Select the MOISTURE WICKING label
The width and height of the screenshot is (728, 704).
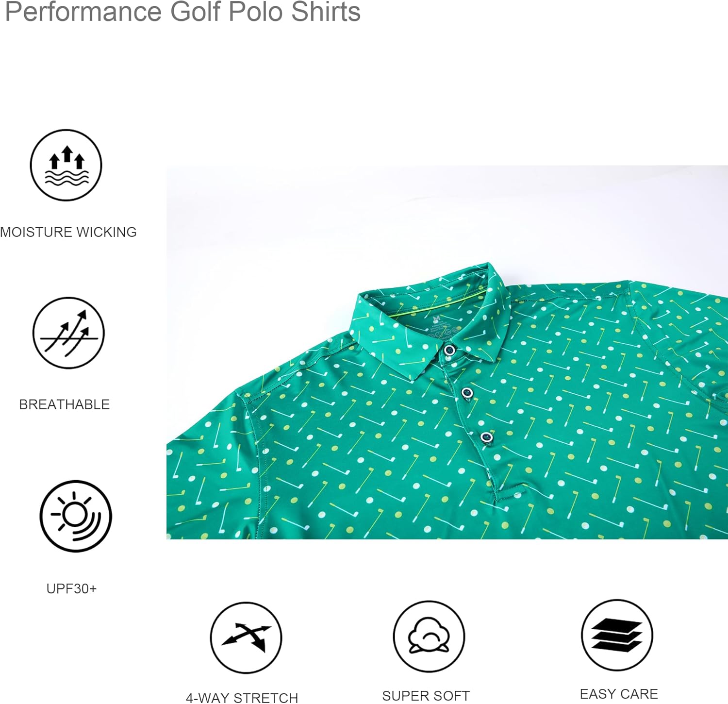[x=68, y=232]
